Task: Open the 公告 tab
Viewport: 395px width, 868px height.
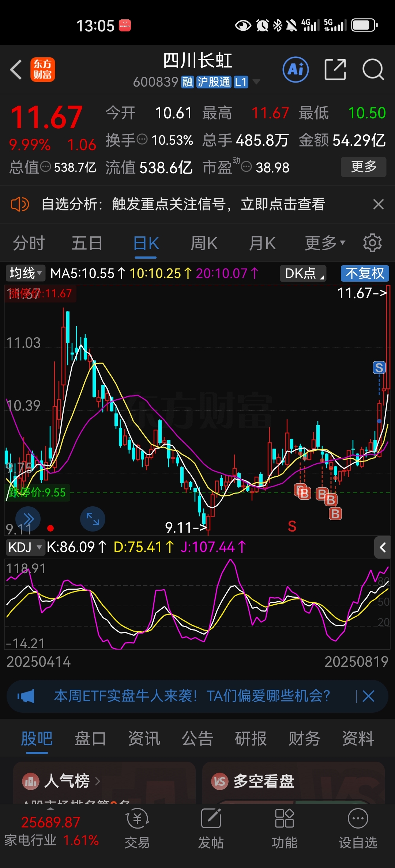Action: click(x=197, y=739)
